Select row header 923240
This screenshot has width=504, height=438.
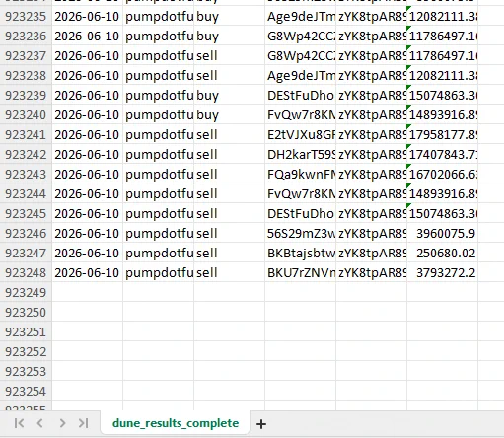[26, 114]
